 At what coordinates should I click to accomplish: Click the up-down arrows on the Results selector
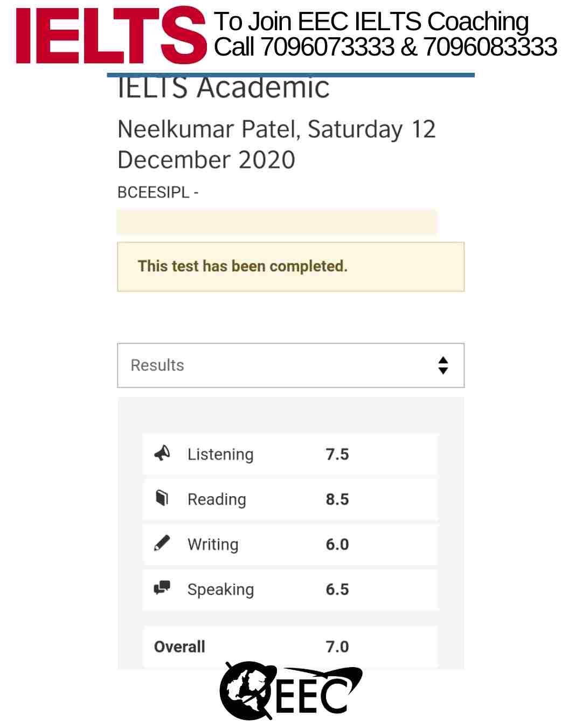(x=443, y=365)
